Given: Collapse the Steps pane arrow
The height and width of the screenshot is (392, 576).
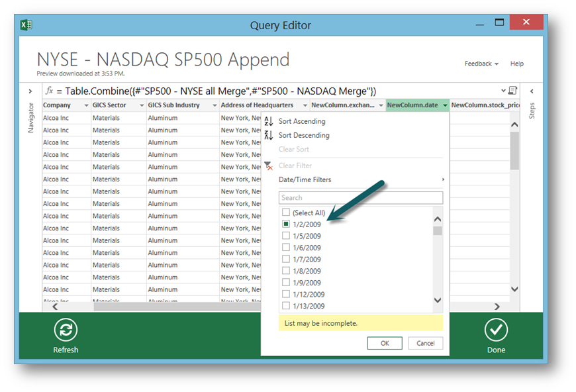Looking at the screenshot, I should click(x=532, y=91).
